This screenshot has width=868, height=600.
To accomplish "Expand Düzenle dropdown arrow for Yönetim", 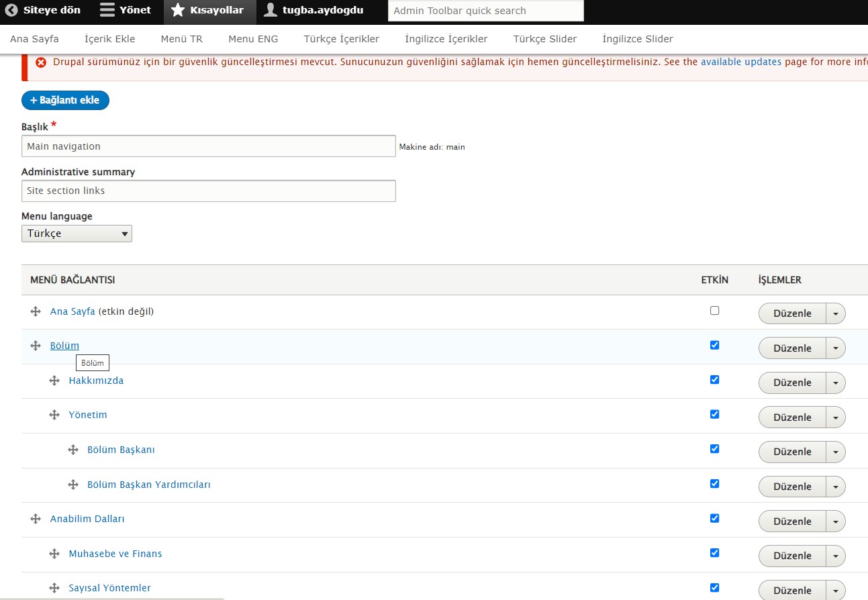I will tap(836, 417).
